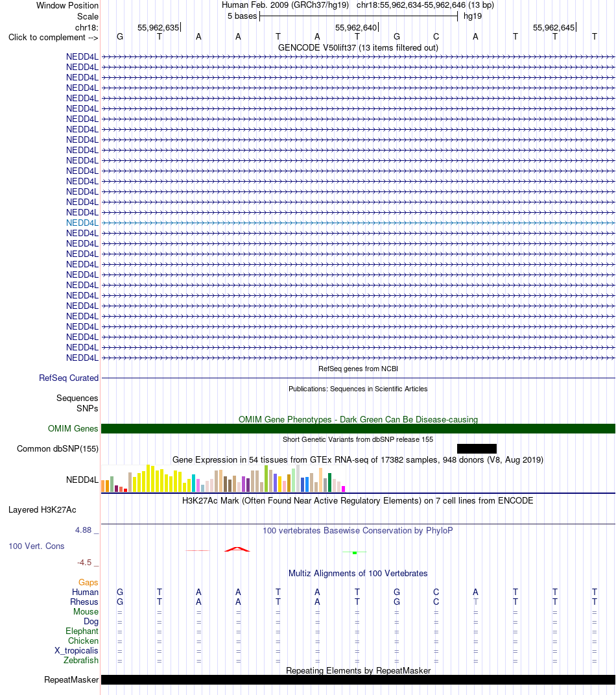This screenshot has height=695, width=616.
Task: Click the 'Layered H3K27Ac' track label
Action: click(x=42, y=509)
